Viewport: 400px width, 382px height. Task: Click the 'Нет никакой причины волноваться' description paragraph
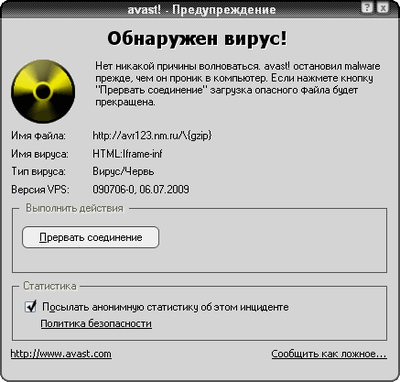pyautogui.click(x=238, y=84)
